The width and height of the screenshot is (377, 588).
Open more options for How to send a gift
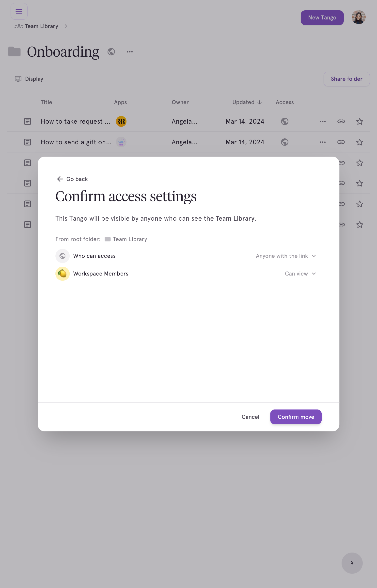coord(323,142)
